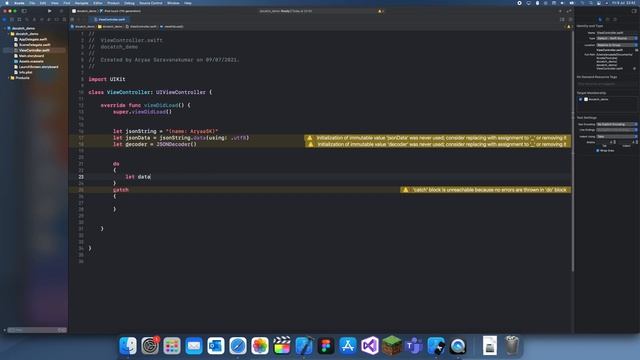Select SceneDelegate.swift in navigator
640x360 pixels.
click(34, 45)
